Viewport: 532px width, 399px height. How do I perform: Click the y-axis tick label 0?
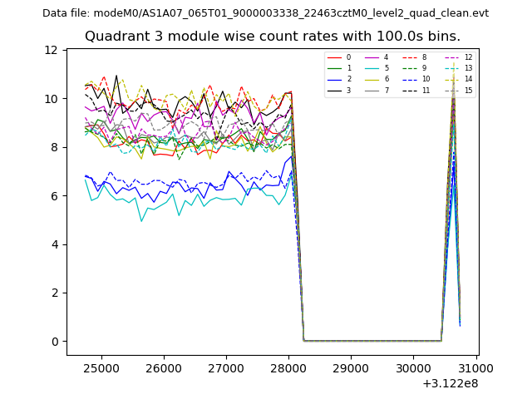(x=53, y=342)
